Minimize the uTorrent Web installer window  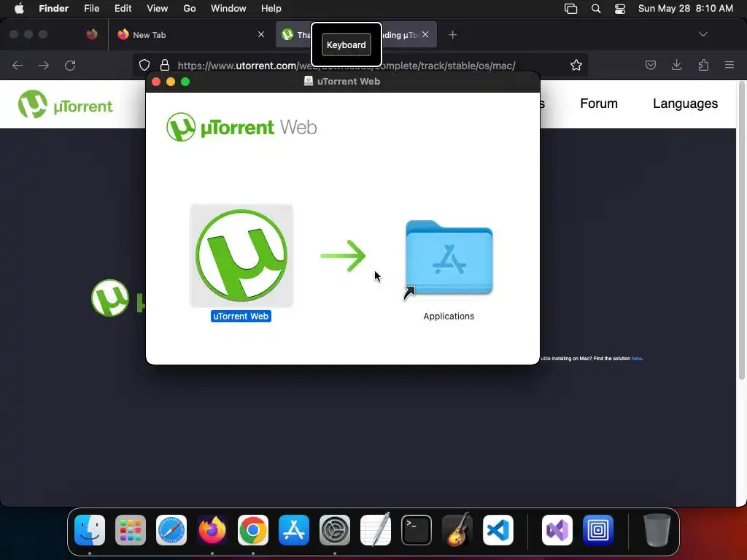coord(171,82)
